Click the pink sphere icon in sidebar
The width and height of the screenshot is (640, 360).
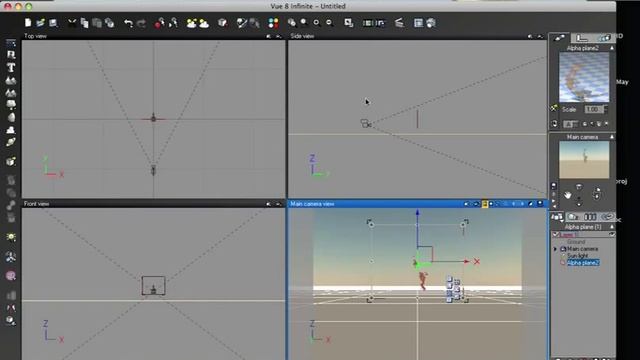coord(11,276)
